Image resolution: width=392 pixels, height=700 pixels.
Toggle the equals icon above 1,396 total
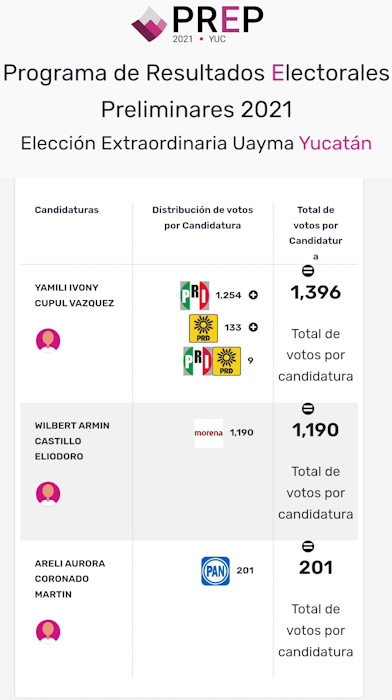click(x=308, y=271)
